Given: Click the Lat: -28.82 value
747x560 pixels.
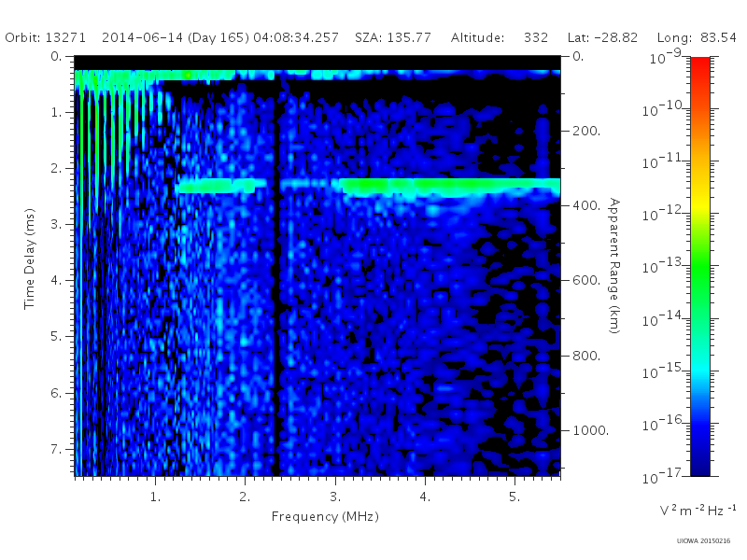Looking at the screenshot, I should click(602, 37).
